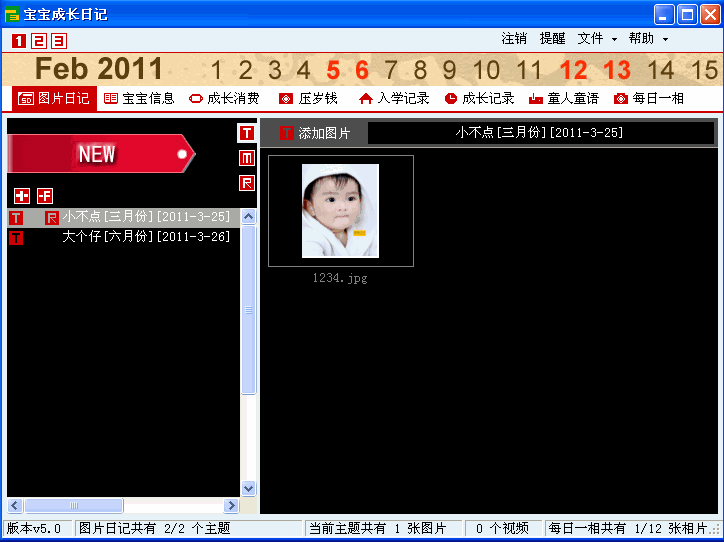Viewport: 724px width, 542px height.
Task: Open the 成长消费 tab
Action: click(224, 99)
